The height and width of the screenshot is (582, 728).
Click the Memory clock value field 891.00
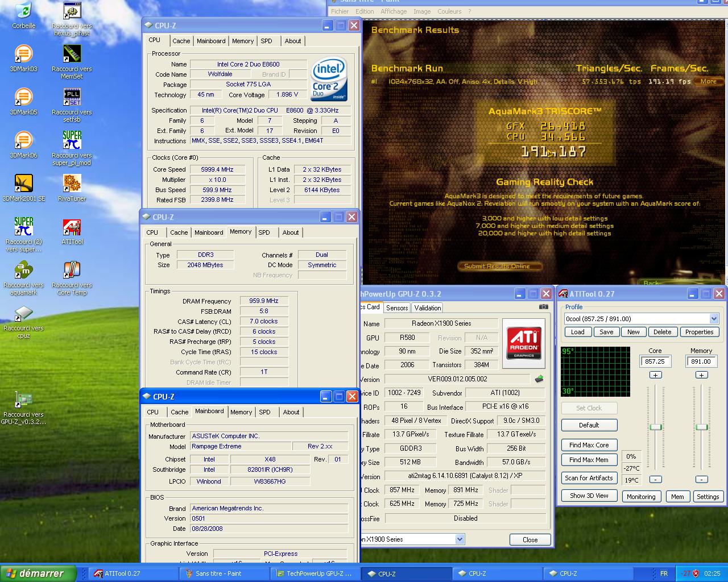click(x=701, y=361)
